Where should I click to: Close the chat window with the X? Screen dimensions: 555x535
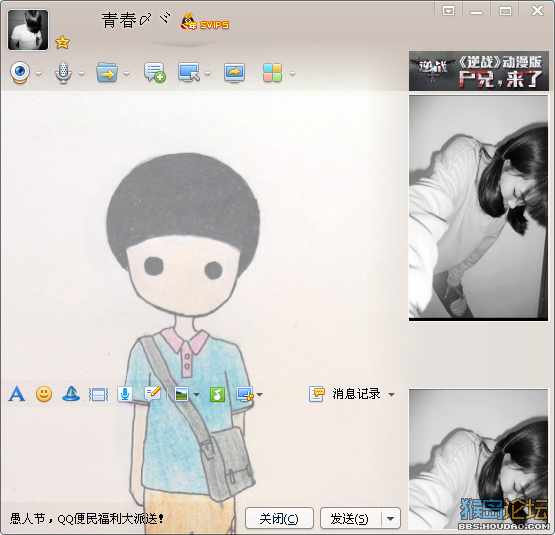[x=537, y=11]
